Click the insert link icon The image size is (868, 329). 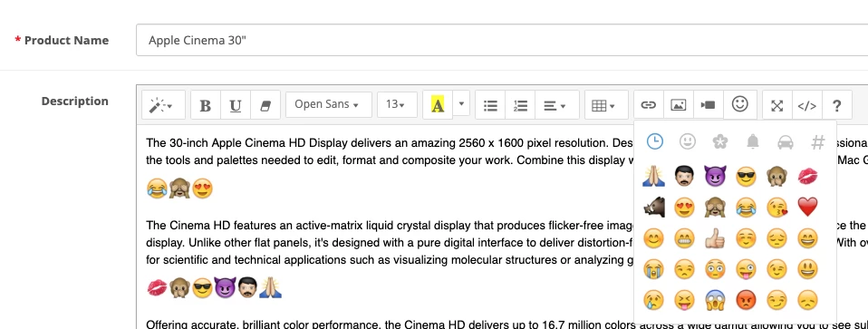point(648,105)
